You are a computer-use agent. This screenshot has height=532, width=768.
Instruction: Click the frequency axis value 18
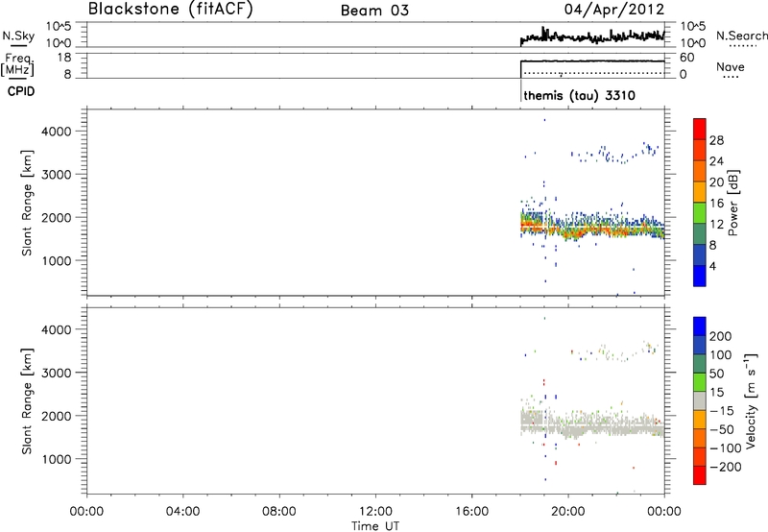tap(64, 58)
